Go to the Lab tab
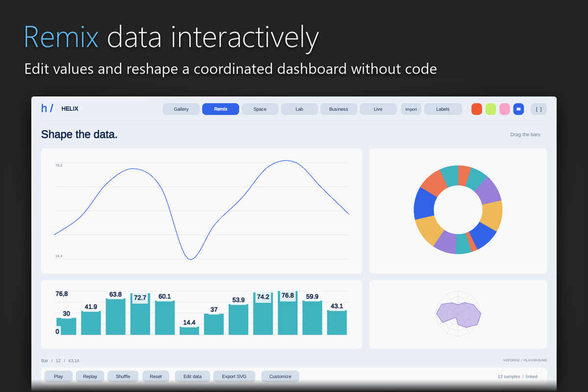The height and width of the screenshot is (392, 588). pos(299,109)
